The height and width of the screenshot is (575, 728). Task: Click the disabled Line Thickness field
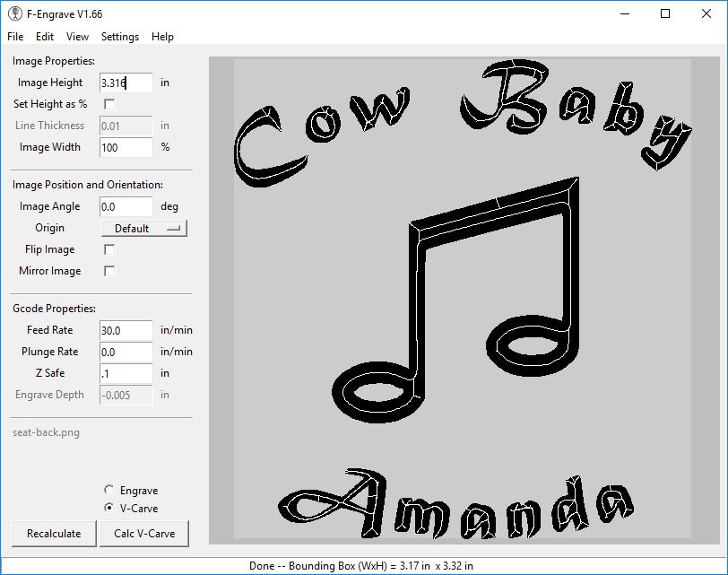[x=126, y=126]
